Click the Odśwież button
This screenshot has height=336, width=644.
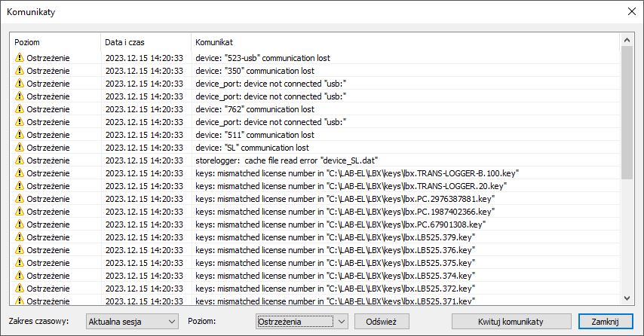[382, 322]
